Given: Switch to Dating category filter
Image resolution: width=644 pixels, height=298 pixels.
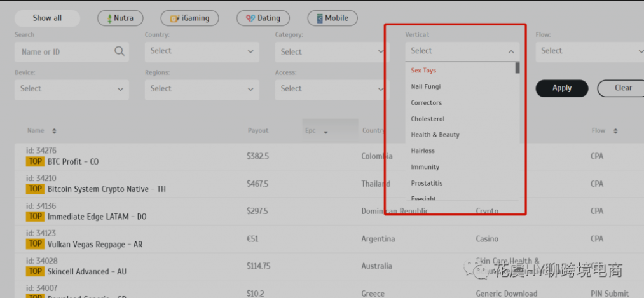Looking at the screenshot, I should (x=263, y=18).
